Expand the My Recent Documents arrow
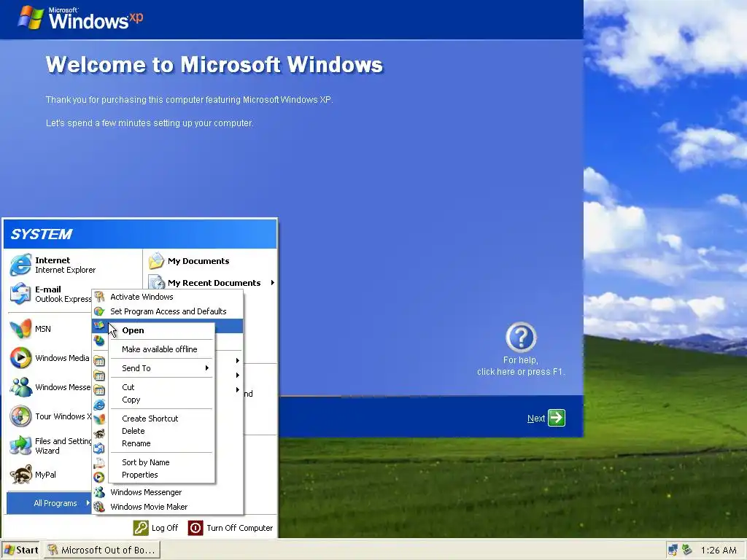 (273, 282)
